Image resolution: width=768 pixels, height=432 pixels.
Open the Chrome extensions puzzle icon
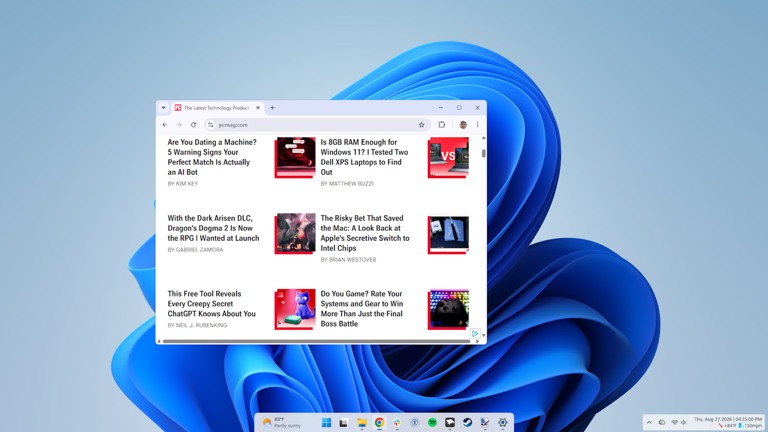coord(442,125)
